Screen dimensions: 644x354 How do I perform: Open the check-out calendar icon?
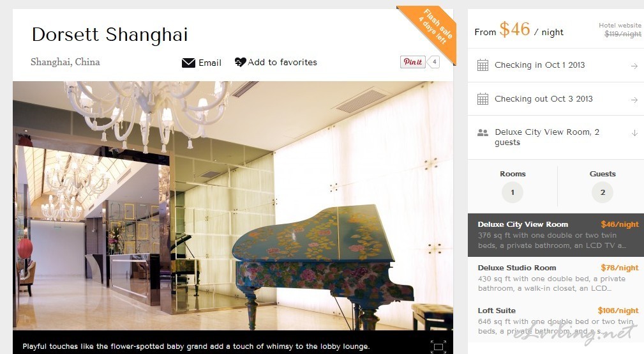[x=483, y=99]
